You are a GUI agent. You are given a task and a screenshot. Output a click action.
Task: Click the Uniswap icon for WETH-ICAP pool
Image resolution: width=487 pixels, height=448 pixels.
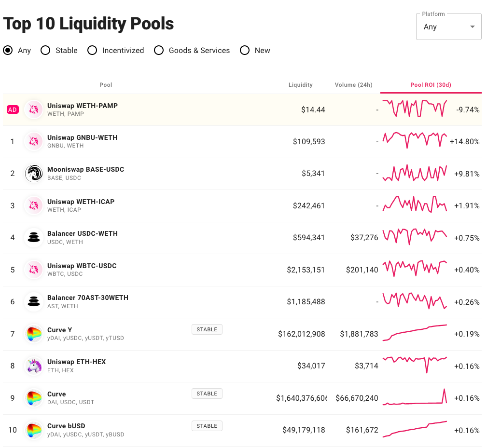[x=33, y=205]
